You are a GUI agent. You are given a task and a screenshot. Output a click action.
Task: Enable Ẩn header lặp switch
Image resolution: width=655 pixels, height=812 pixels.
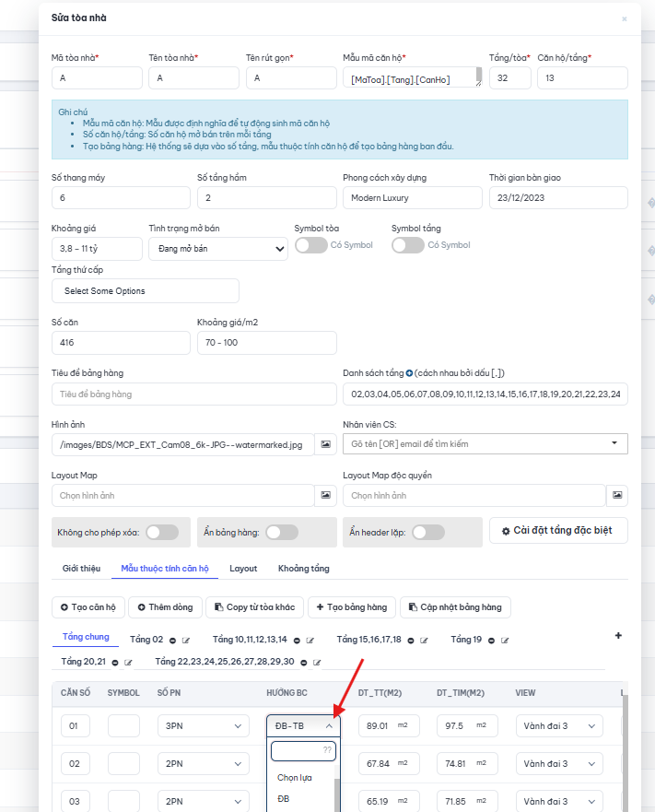pyautogui.click(x=428, y=533)
